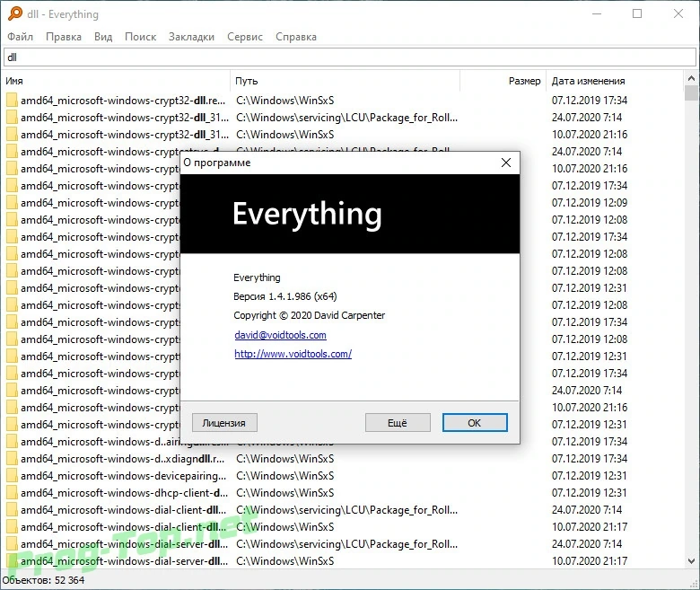Select amd64_microsoft-windows-d..xdiagndll.r... entry
The width and height of the screenshot is (700, 590).
point(122,459)
